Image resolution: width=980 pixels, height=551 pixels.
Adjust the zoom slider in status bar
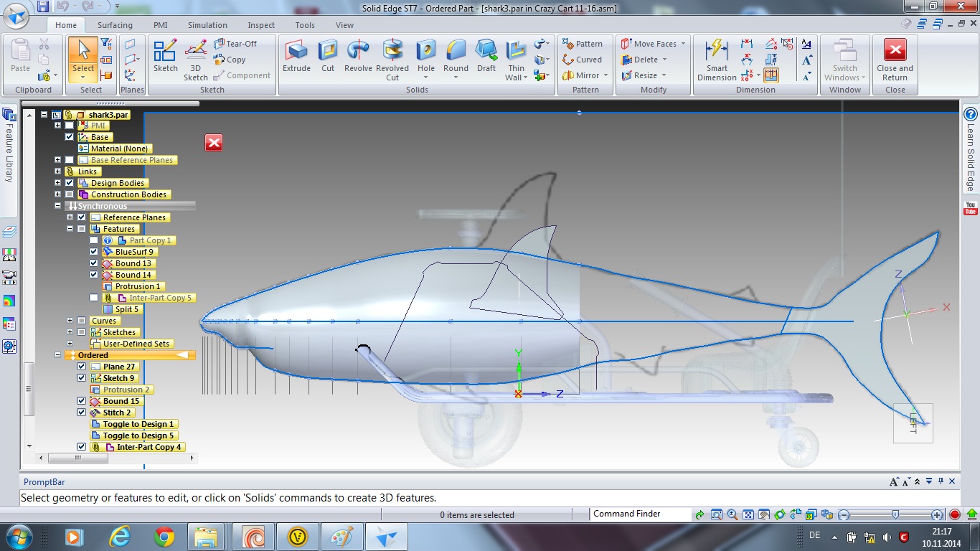point(894,514)
